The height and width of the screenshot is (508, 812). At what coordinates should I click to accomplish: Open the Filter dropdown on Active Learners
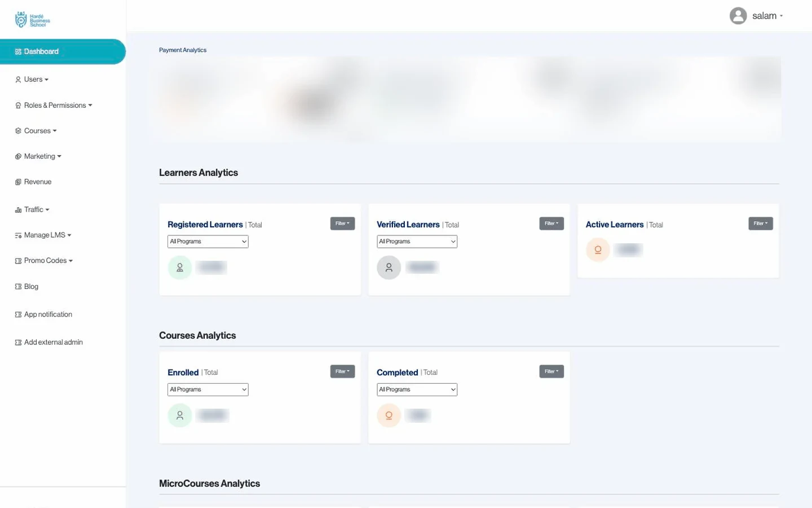click(761, 224)
